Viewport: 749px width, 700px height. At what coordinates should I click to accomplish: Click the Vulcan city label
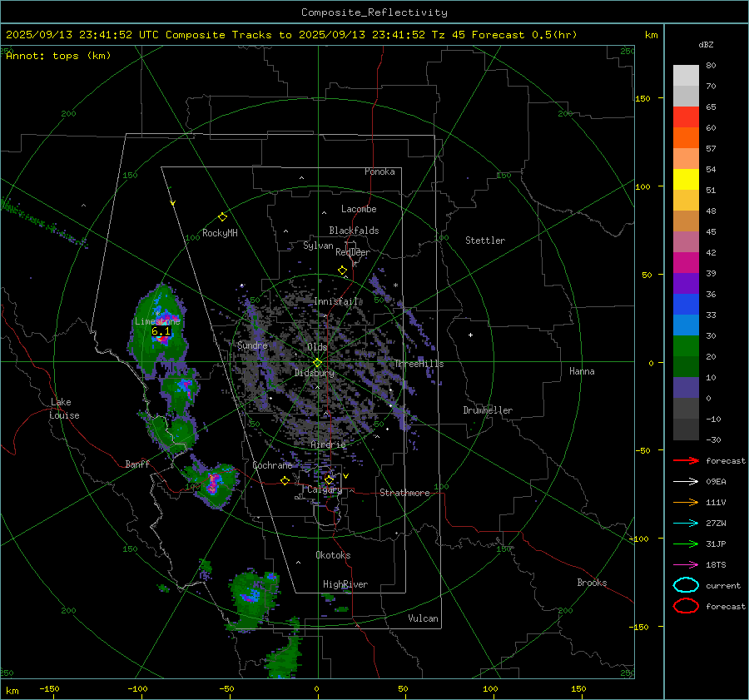tap(424, 618)
